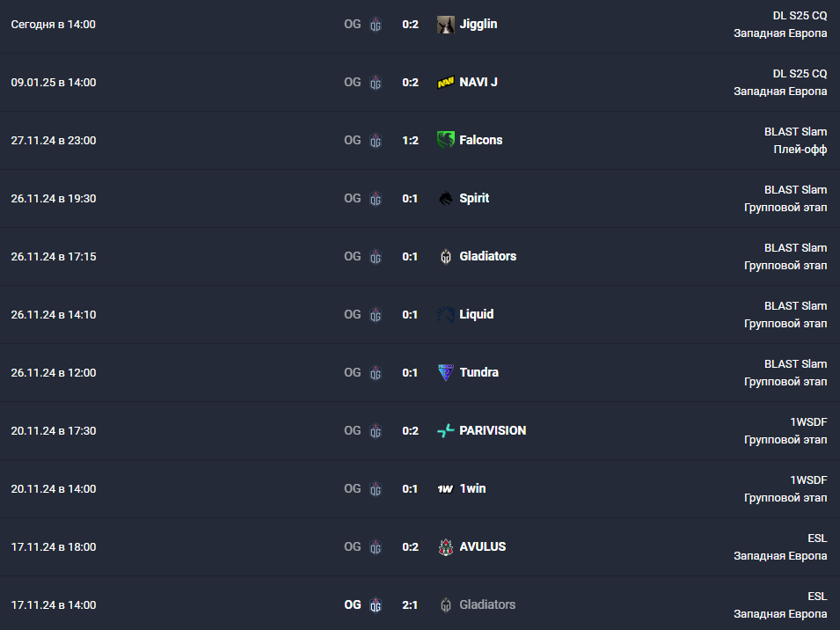Image resolution: width=840 pixels, height=630 pixels.
Task: Click the NAVI J yellow logo
Action: pos(446,83)
